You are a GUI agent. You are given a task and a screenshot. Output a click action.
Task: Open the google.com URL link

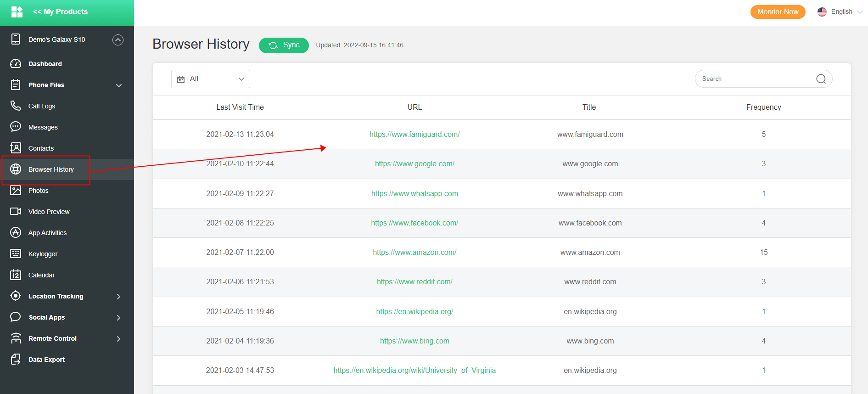coord(414,163)
